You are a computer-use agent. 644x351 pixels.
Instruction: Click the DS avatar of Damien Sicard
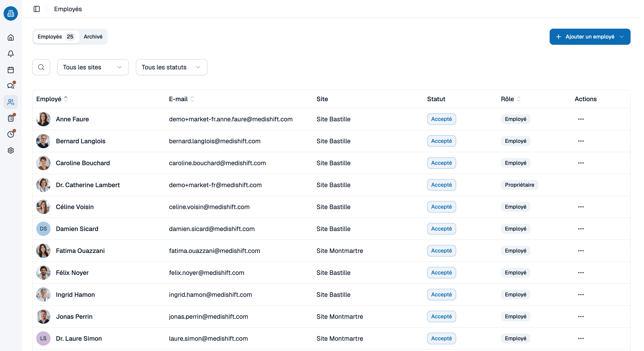click(43, 229)
